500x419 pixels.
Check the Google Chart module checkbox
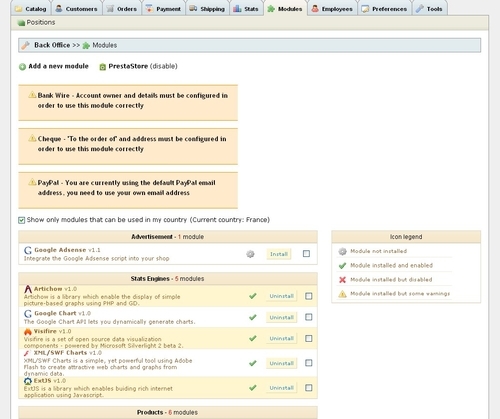(x=309, y=317)
